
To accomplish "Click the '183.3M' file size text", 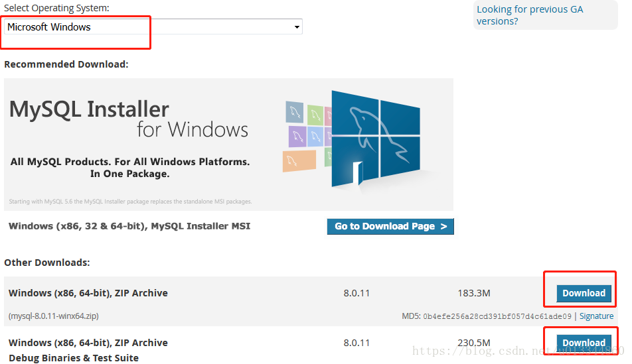I will tap(474, 293).
